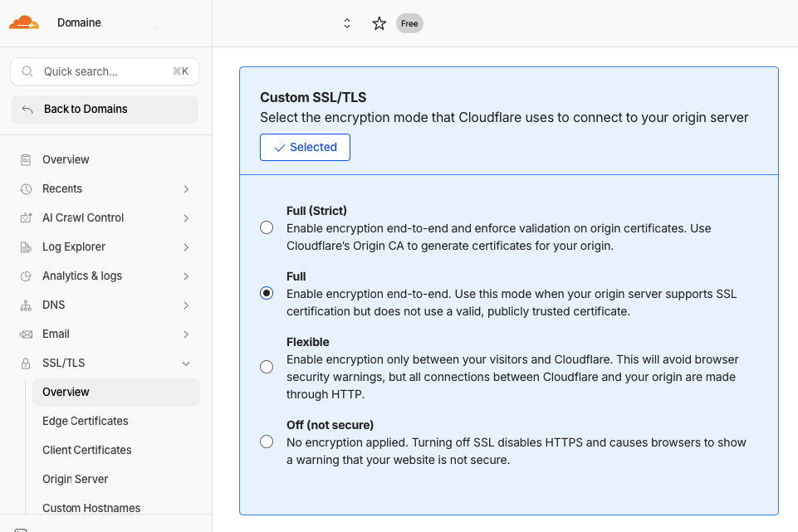Image resolution: width=798 pixels, height=532 pixels.
Task: Open Custom Hostnames submenu item
Action: coord(91,508)
